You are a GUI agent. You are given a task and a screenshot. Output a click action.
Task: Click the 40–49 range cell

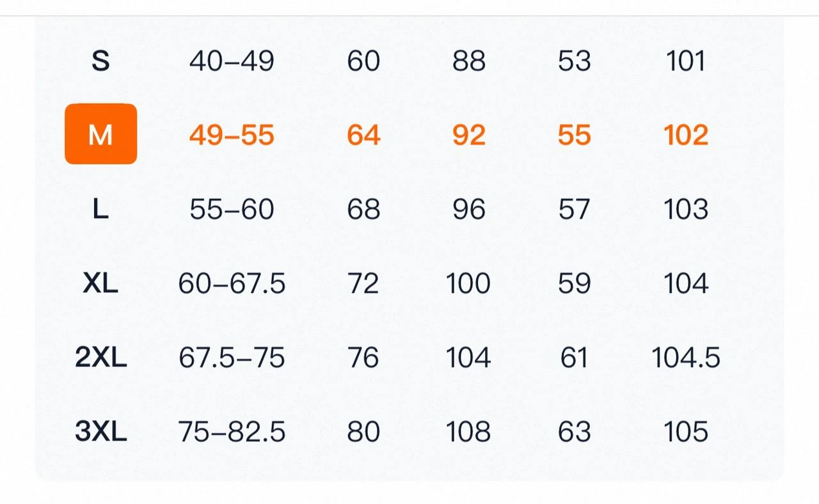coord(232,61)
